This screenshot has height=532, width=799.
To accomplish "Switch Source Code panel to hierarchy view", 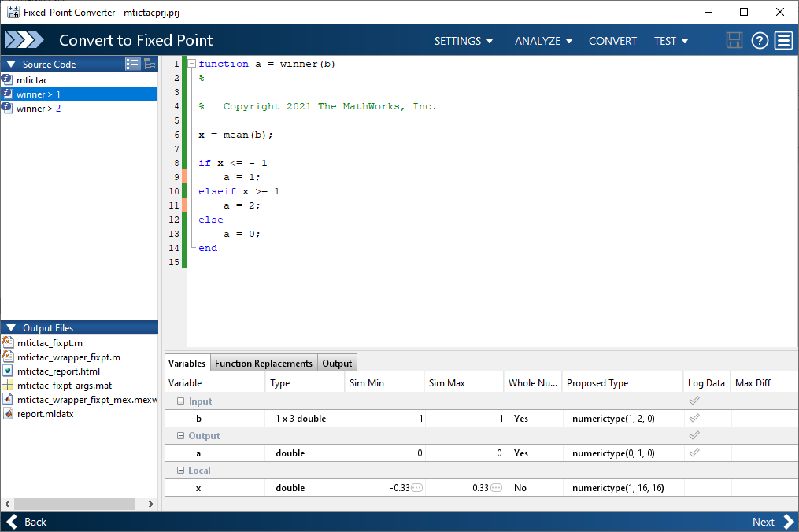I will pyautogui.click(x=149, y=64).
